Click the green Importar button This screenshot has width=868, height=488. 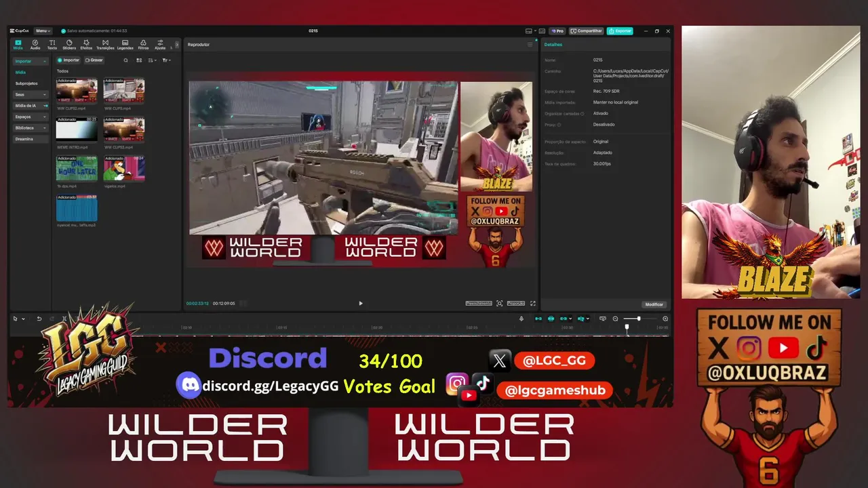[68, 60]
